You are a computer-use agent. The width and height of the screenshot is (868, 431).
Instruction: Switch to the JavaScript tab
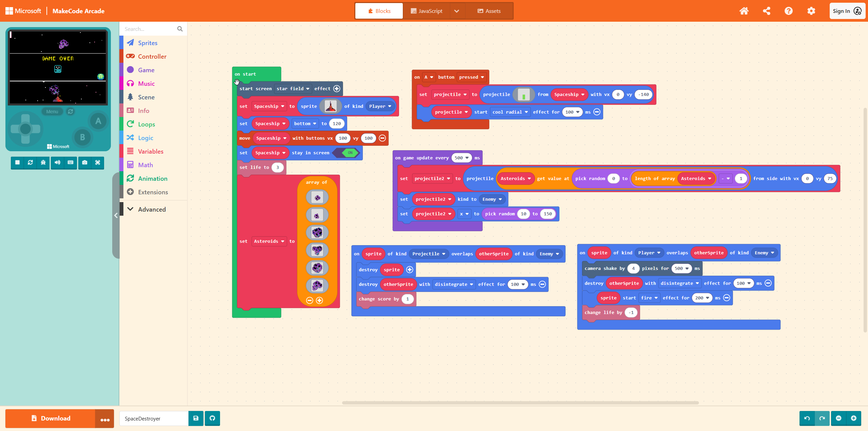(x=426, y=11)
